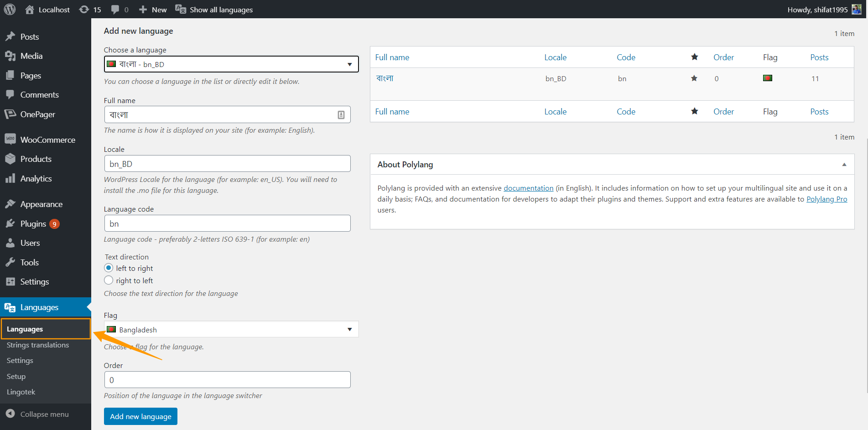This screenshot has height=430, width=868.
Task: Click the WordPress logo icon
Action: click(x=10, y=9)
